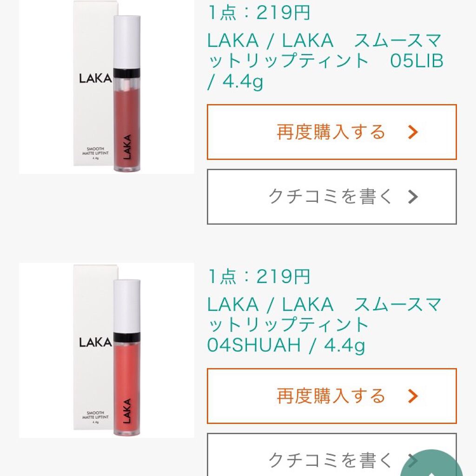This screenshot has height=476, width=476.
Task: Click the gray chevron in the 05LIB クチコミを書く button
Action: pos(413,197)
